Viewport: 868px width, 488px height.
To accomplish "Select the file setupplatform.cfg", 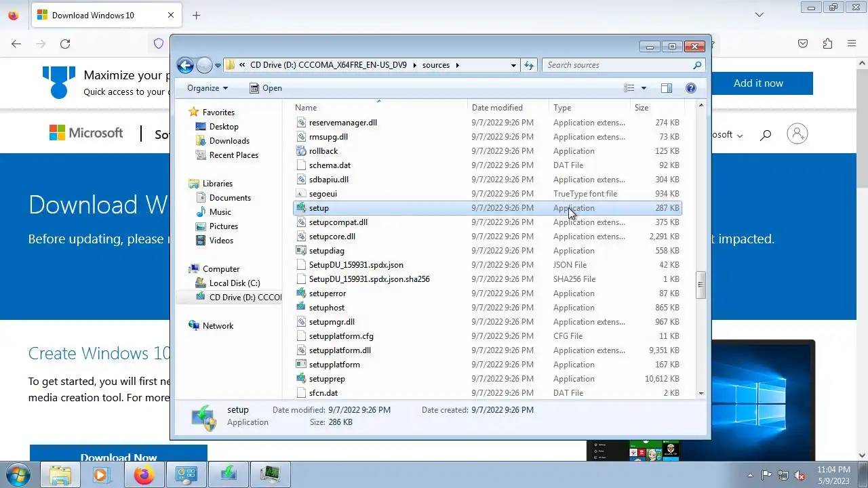I will (x=341, y=336).
